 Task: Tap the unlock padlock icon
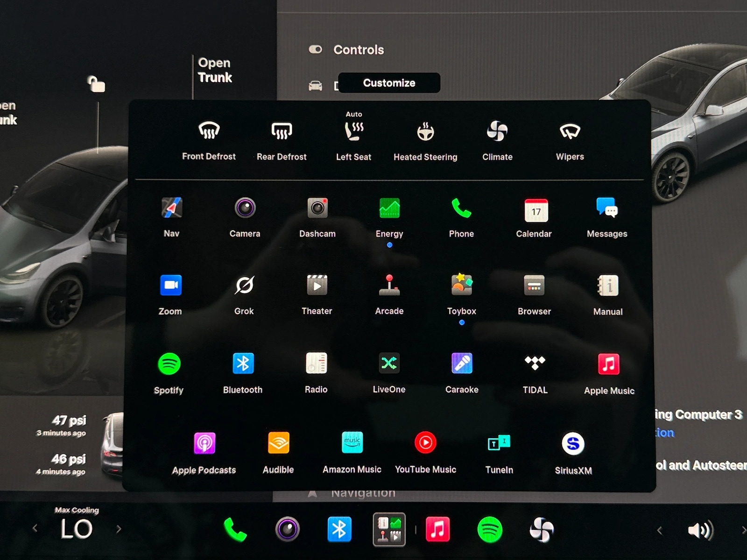point(97,84)
